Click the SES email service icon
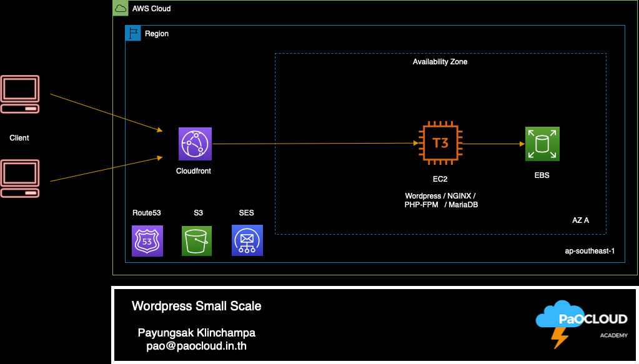The image size is (639, 364). point(247,240)
